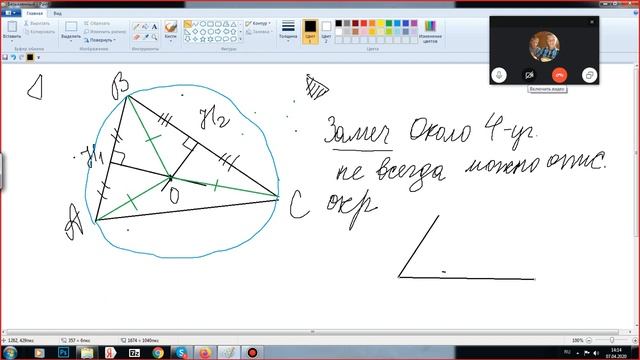Open Firefox from the taskbar
The image size is (640, 360).
[205, 352]
